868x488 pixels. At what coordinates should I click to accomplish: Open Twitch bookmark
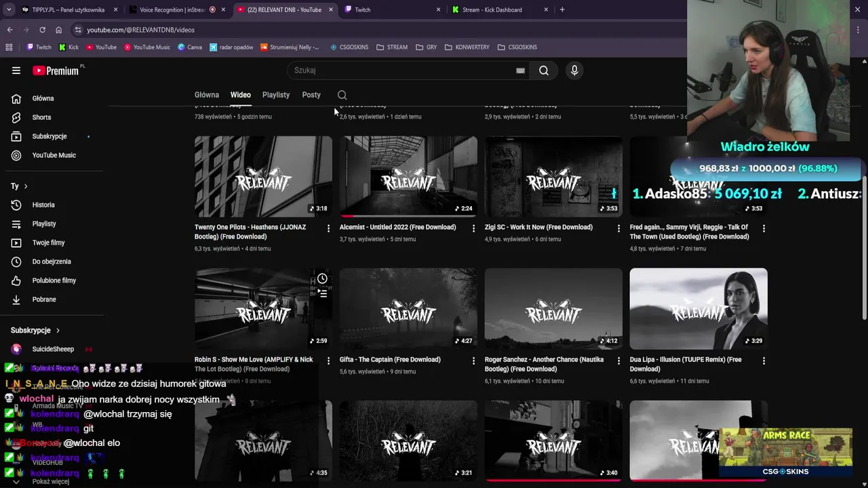click(39, 47)
